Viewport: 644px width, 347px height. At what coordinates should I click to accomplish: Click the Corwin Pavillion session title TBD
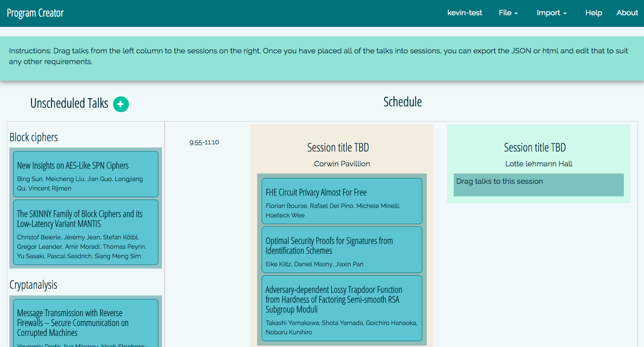[338, 147]
